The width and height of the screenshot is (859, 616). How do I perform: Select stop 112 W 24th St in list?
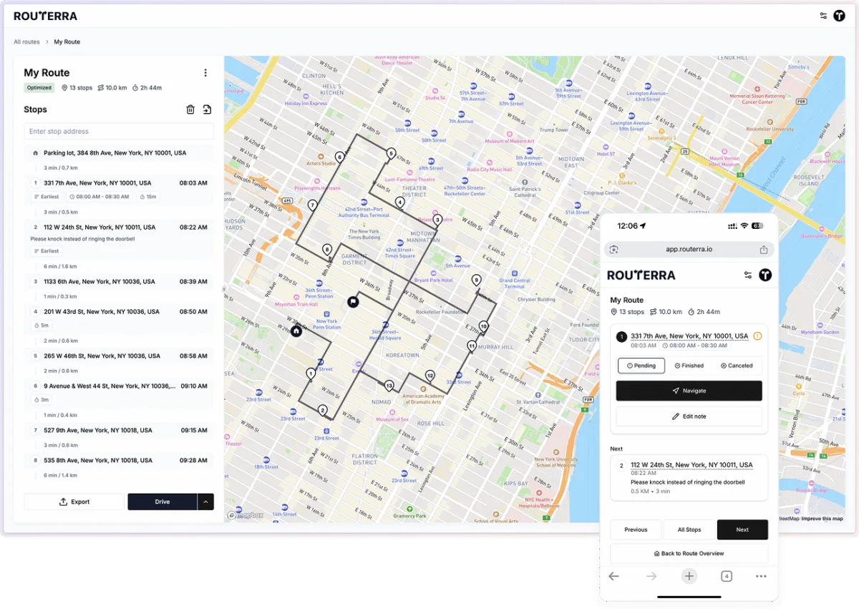(x=119, y=228)
